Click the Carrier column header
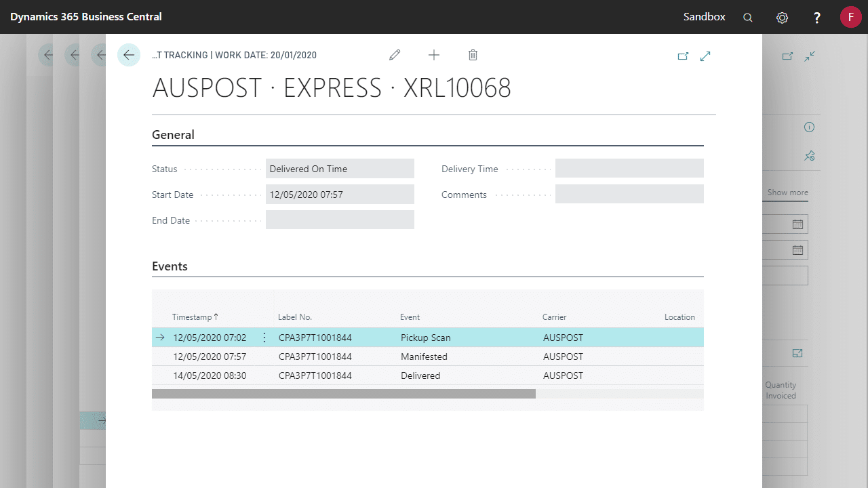868x488 pixels. (554, 317)
